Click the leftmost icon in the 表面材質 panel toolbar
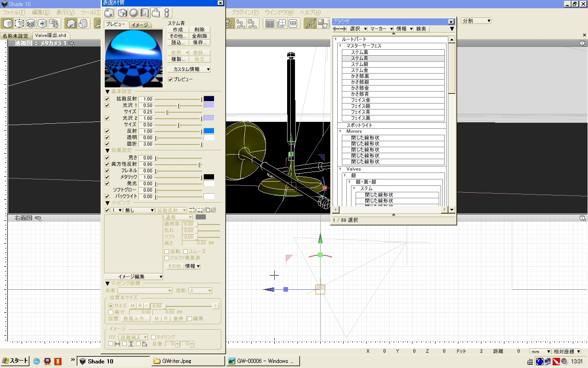This screenshot has height=368, width=588. point(109,13)
